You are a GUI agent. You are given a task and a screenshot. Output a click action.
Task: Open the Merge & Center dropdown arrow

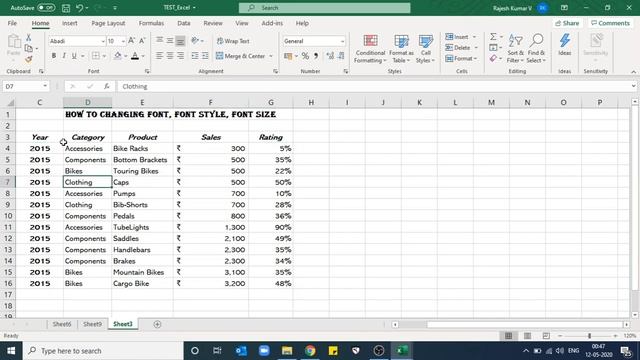point(271,56)
